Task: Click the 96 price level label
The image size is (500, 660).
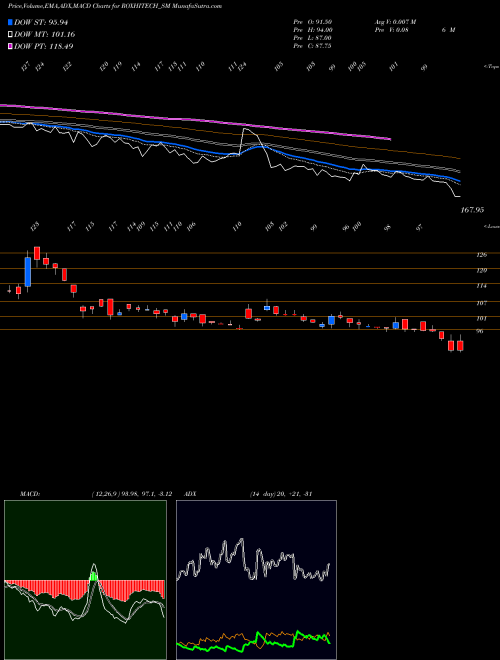Action: tap(482, 331)
